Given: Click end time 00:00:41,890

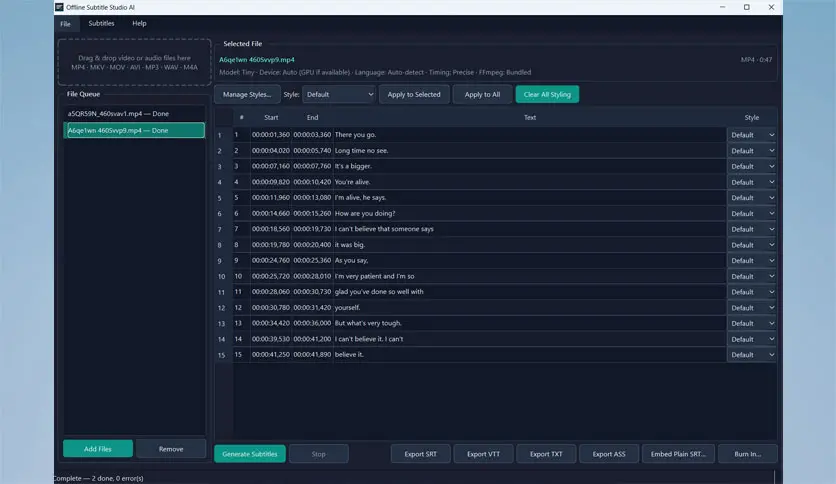Looking at the screenshot, I should tap(312, 354).
